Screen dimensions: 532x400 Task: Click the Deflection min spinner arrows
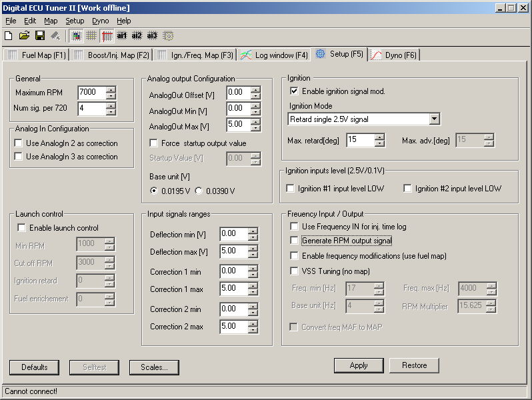(x=253, y=234)
